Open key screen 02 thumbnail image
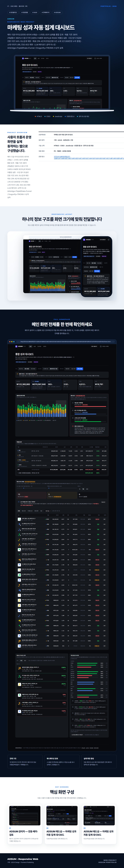This screenshot has height=868, width=124. 62,816
